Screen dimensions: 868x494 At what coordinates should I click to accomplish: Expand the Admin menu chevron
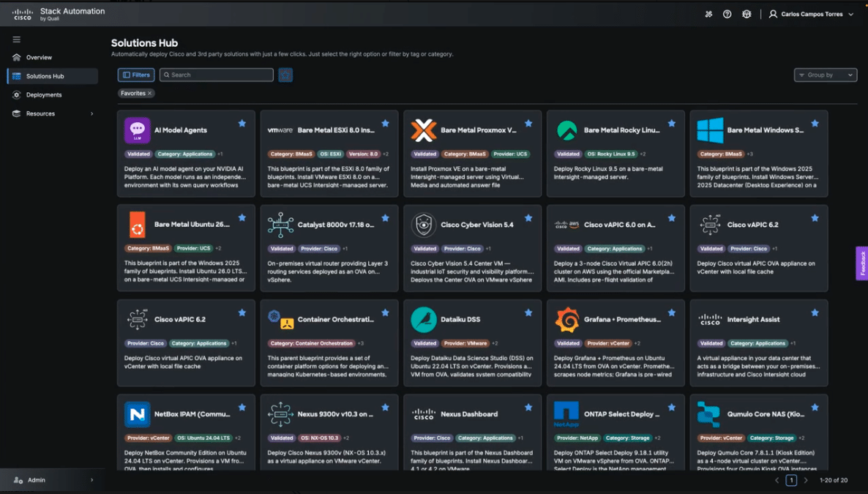(92, 480)
